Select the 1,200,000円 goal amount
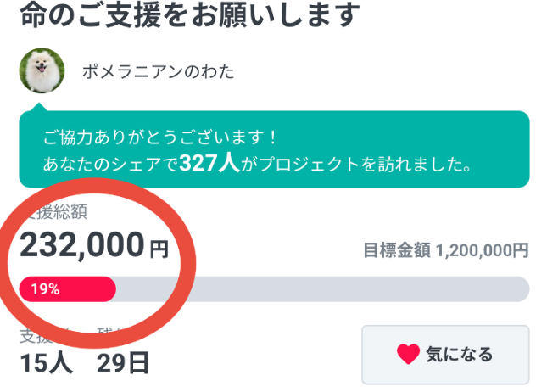 tap(482, 250)
